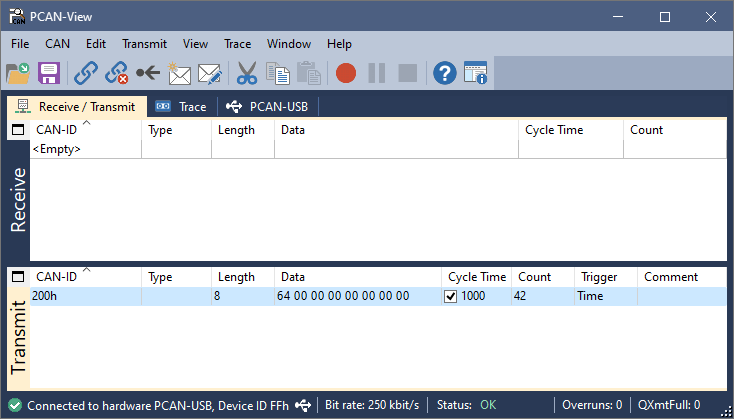Screen dimensions: 734x419
Task: Switch to the Receive / Transmit tab
Action: (x=77, y=107)
